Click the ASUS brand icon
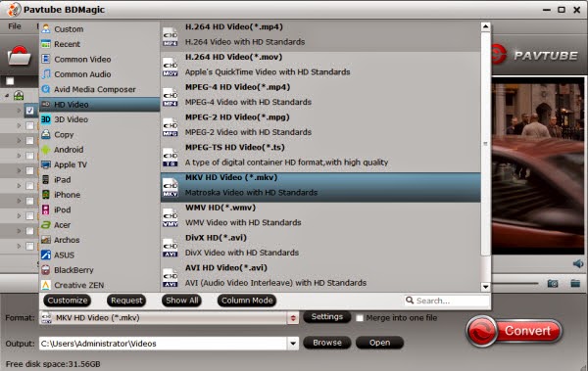The width and height of the screenshot is (588, 371). tap(46, 255)
